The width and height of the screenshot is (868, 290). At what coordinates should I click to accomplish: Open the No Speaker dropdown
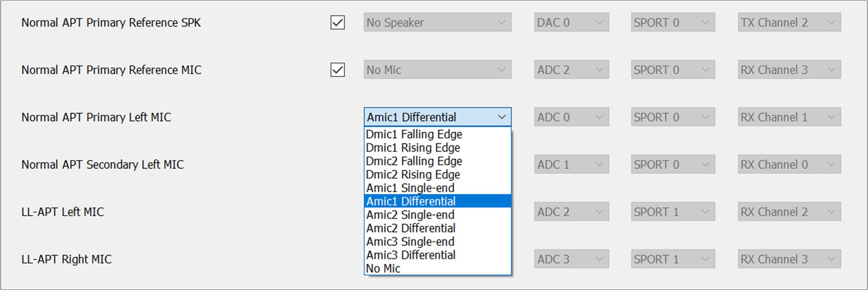(x=438, y=23)
